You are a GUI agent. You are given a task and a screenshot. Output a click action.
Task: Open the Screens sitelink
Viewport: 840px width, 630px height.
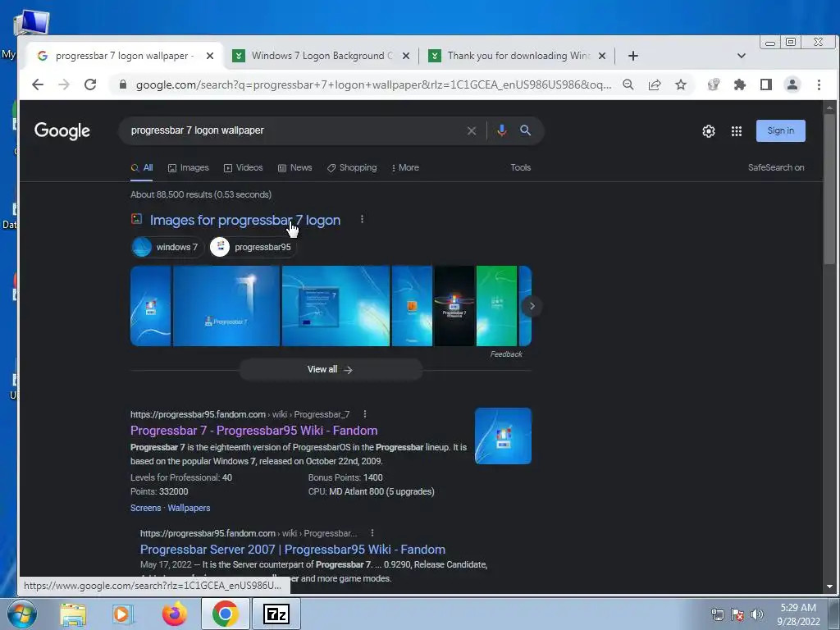coord(146,508)
